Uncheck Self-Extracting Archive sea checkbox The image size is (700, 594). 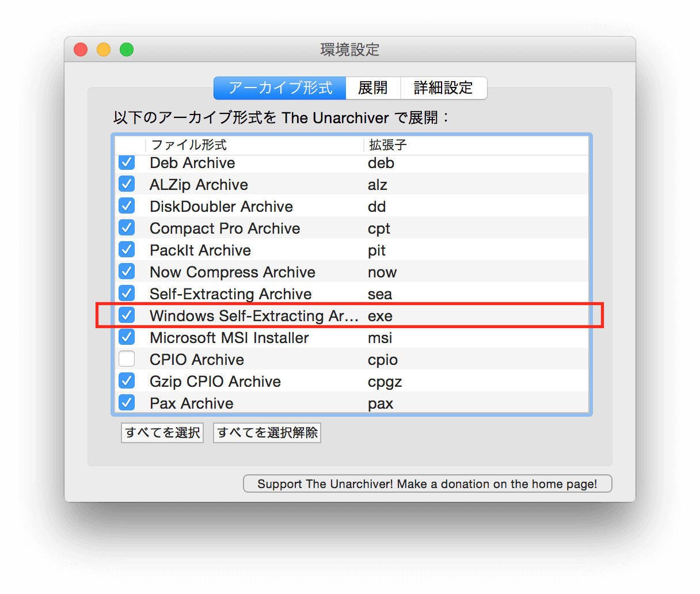127,294
